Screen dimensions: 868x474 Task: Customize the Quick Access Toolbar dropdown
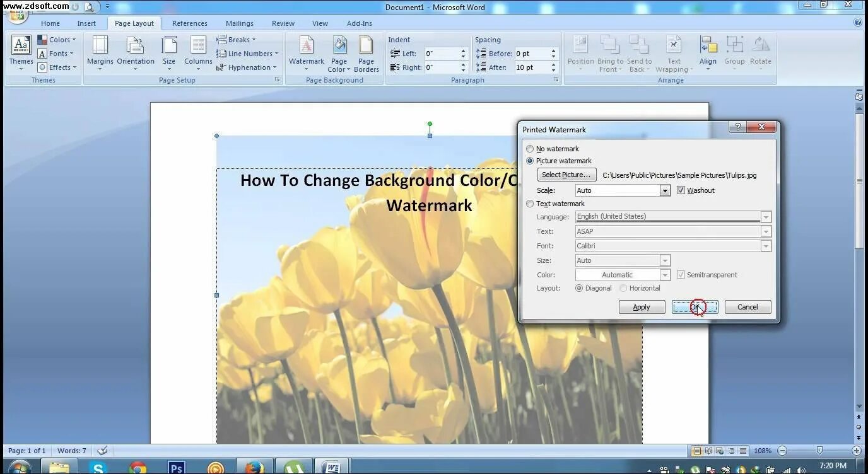click(x=107, y=8)
